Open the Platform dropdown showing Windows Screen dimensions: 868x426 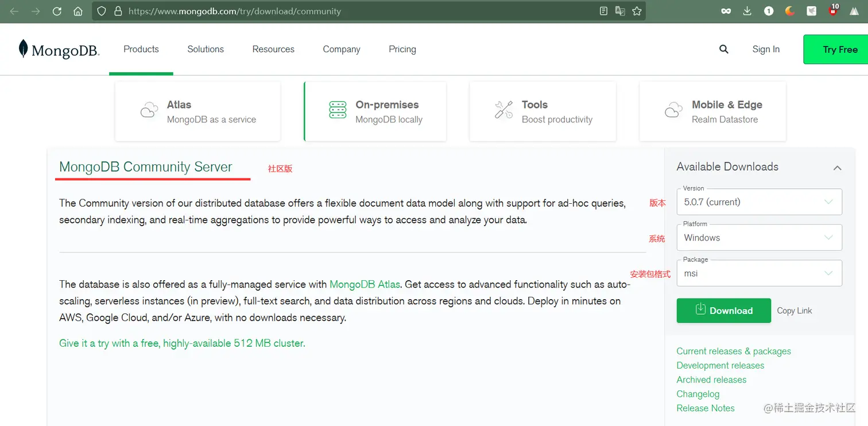pos(759,238)
